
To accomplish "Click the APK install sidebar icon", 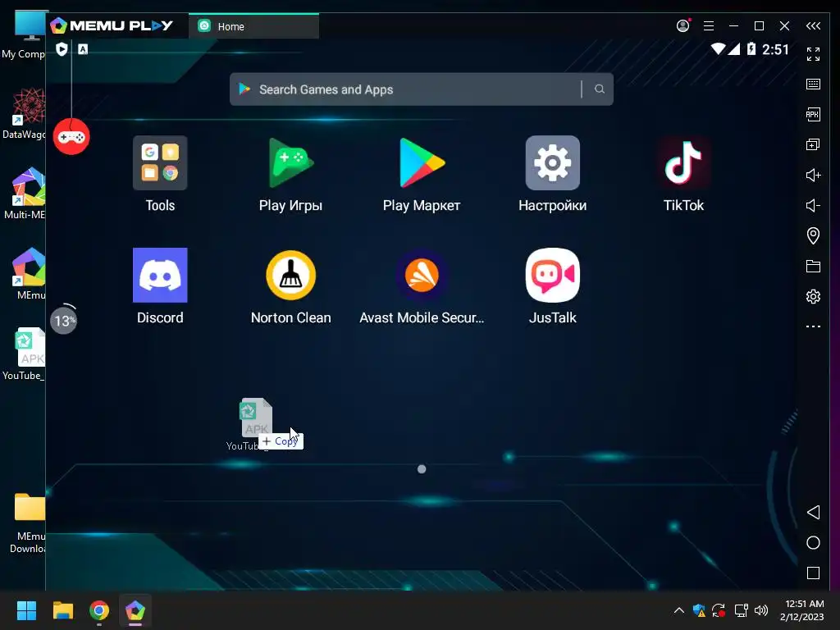I will click(x=813, y=114).
